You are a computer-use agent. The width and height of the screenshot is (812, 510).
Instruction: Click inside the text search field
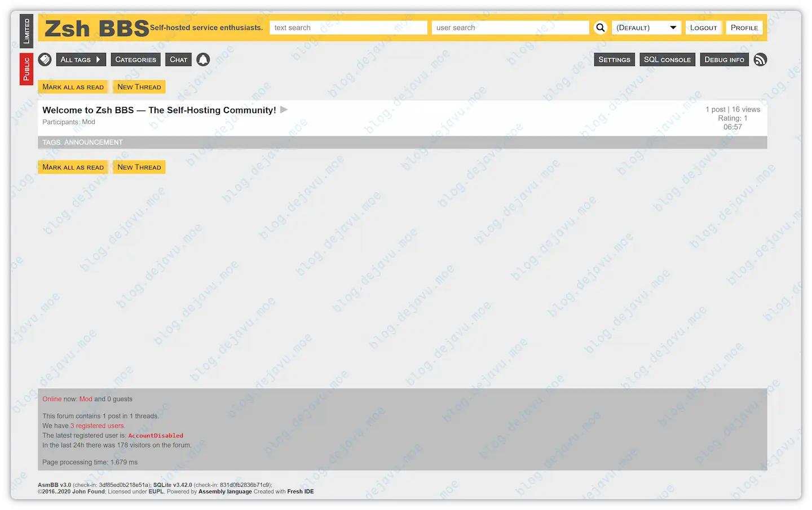pyautogui.click(x=348, y=27)
